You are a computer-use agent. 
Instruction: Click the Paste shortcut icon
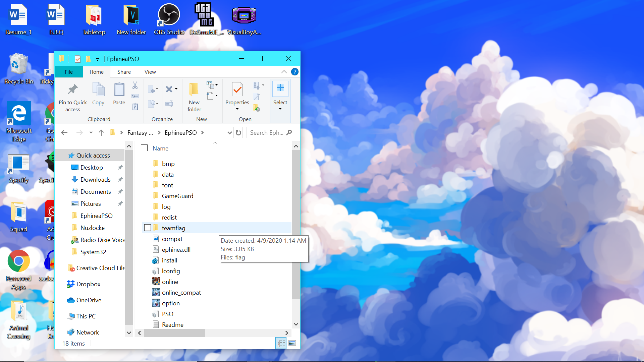[135, 107]
